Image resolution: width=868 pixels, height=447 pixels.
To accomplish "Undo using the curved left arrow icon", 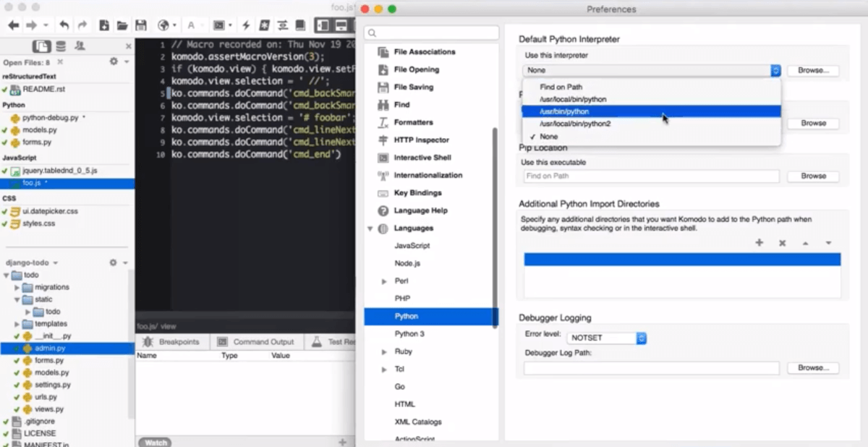I will [64, 25].
